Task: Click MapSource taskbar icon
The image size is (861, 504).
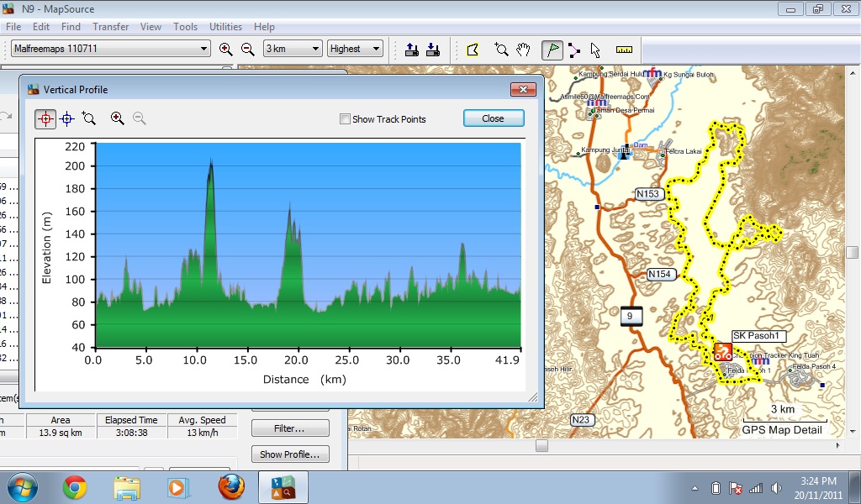Action: pos(283,487)
